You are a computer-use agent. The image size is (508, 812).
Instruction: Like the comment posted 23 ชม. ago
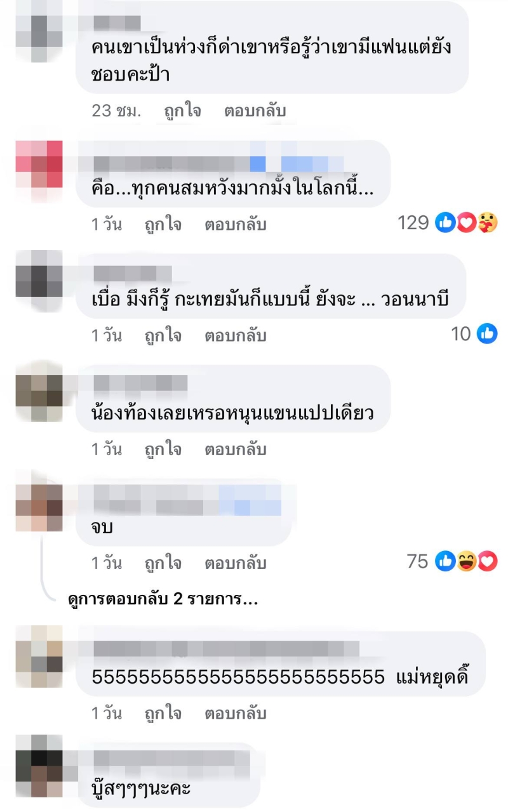coord(182,110)
